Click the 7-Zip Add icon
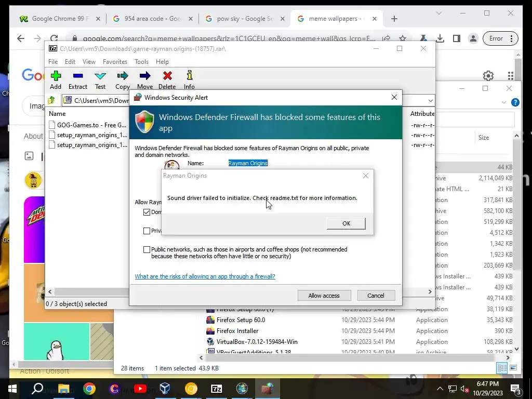Screen dimensions: 532x399 tap(56, 80)
